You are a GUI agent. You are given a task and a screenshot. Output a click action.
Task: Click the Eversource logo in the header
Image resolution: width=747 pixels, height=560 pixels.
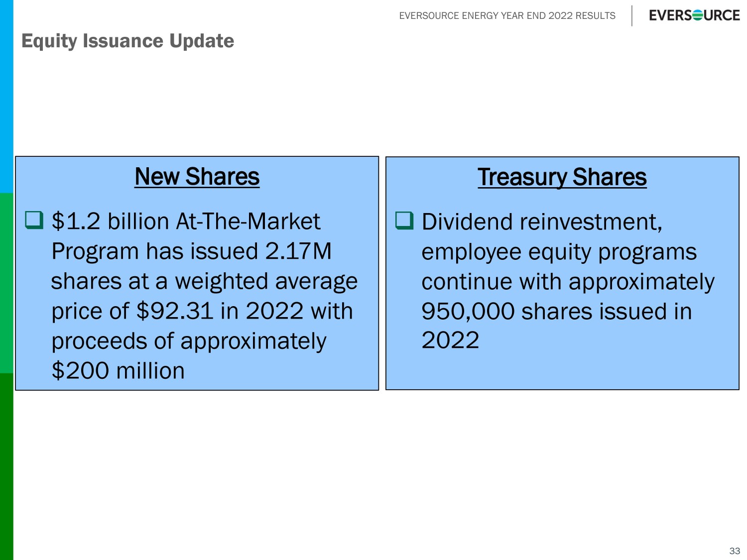tap(694, 15)
